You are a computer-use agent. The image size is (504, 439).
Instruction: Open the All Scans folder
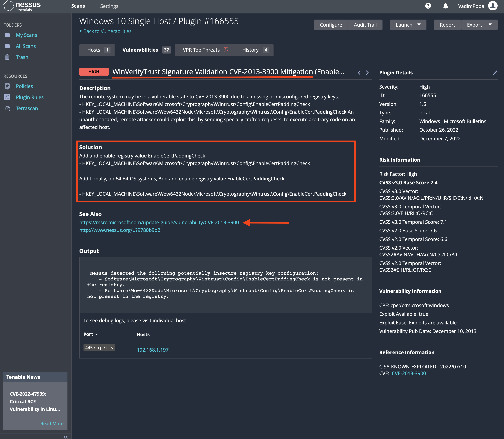point(26,46)
